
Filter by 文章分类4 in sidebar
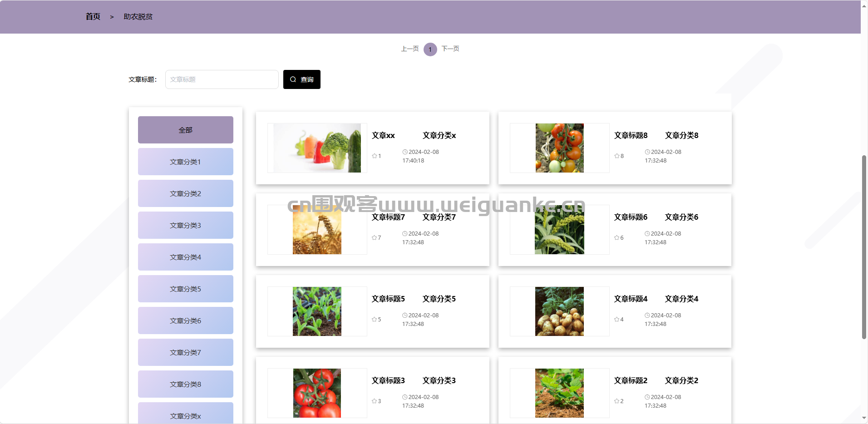tap(186, 257)
